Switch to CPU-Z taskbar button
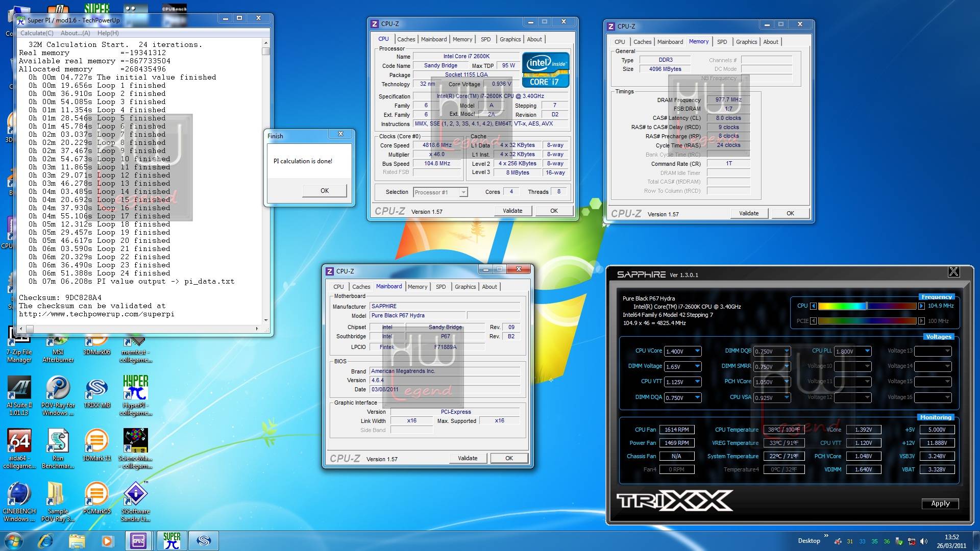 coord(138,541)
